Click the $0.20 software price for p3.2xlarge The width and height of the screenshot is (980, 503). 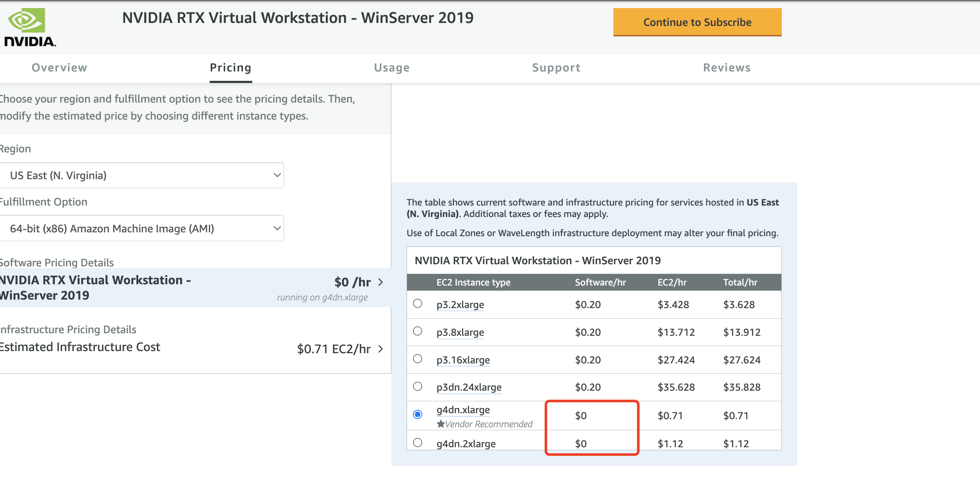tap(588, 305)
